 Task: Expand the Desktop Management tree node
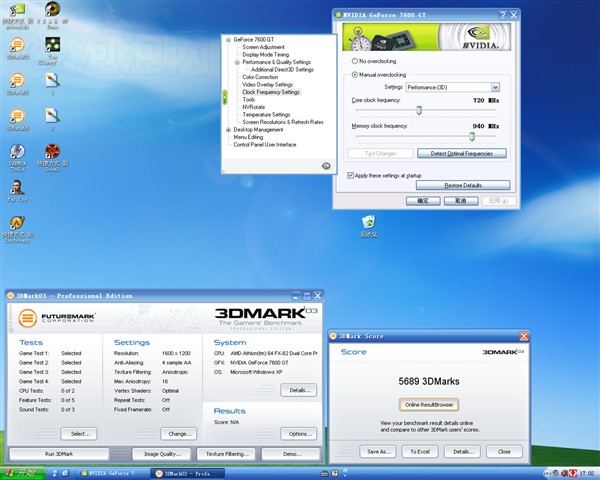228,130
